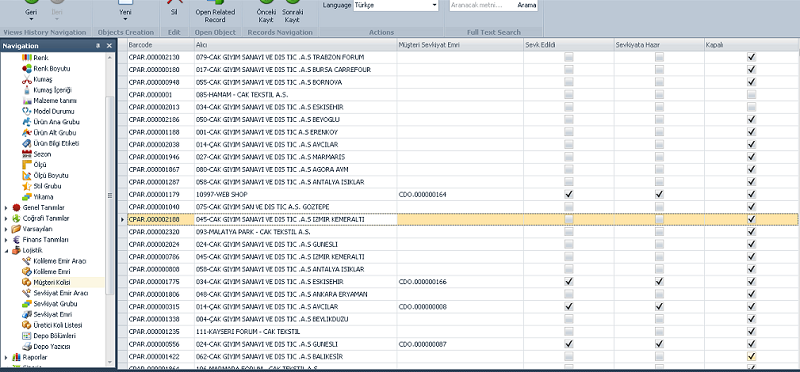Click the Müşteri Kolisi box icon
Image resolution: width=800 pixels, height=372 pixels.
coord(27,282)
